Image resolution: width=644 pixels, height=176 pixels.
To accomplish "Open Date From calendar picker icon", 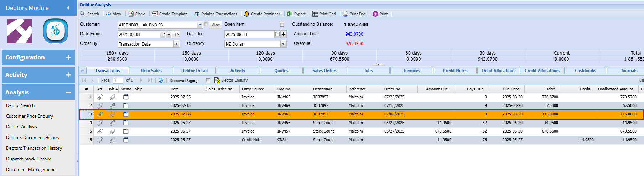I will tap(163, 34).
